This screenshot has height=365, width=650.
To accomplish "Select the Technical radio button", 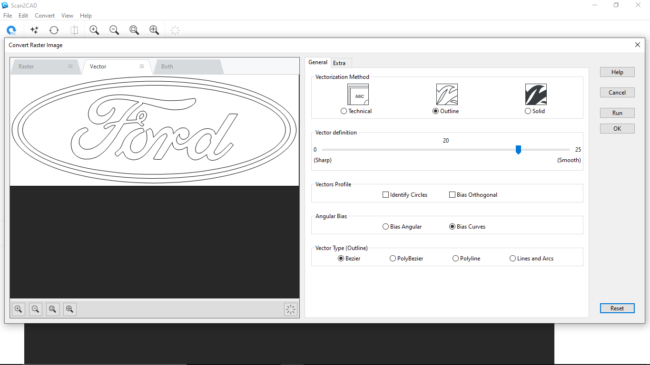I will (x=343, y=111).
